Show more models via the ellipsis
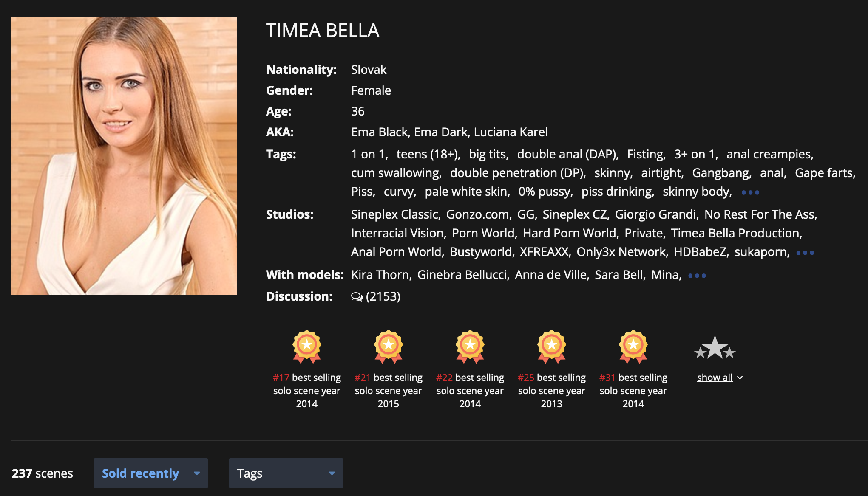 click(697, 276)
